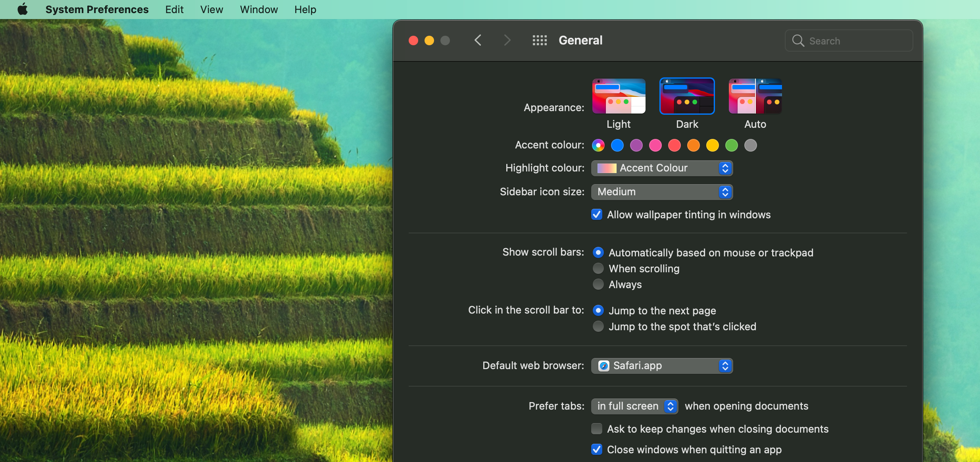This screenshot has height=462, width=980.
Task: Click the search magnifier icon
Action: 798,41
